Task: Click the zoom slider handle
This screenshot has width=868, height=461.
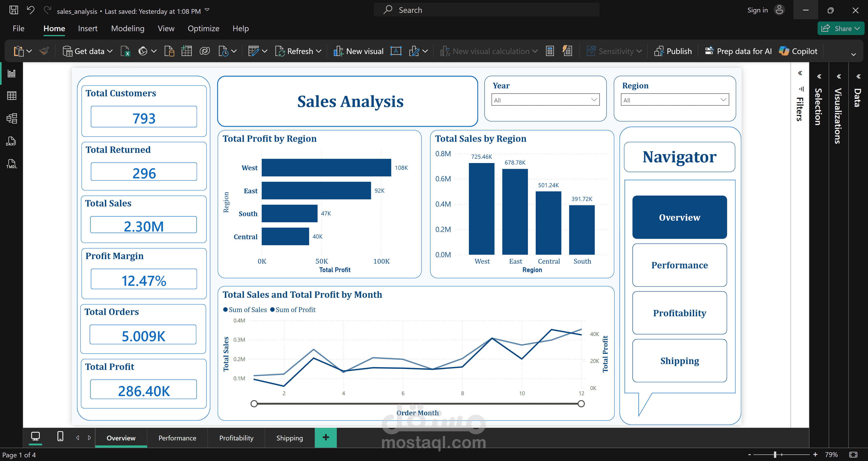Action: (775, 455)
